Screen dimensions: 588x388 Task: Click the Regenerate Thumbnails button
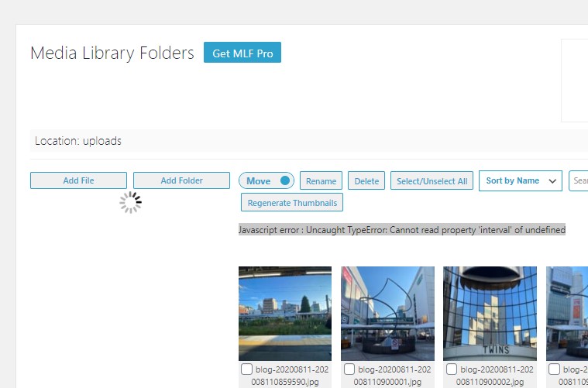coord(292,202)
